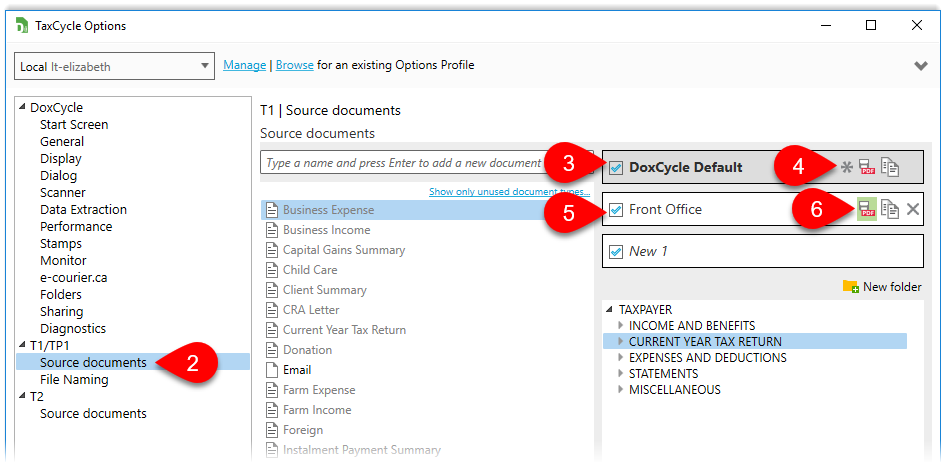The width and height of the screenshot is (946, 463).
Task: Click the Current Year Tax Return document icon
Action: click(271, 330)
